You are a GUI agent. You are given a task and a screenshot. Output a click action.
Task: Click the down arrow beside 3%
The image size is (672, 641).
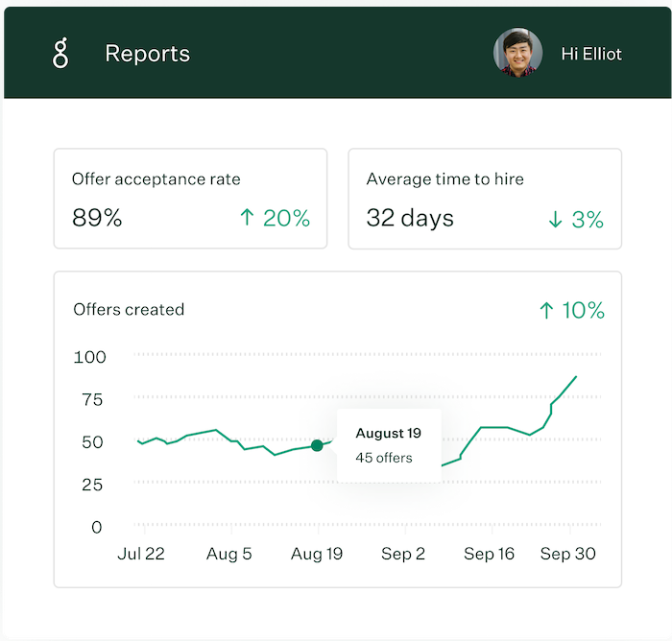pos(556,219)
